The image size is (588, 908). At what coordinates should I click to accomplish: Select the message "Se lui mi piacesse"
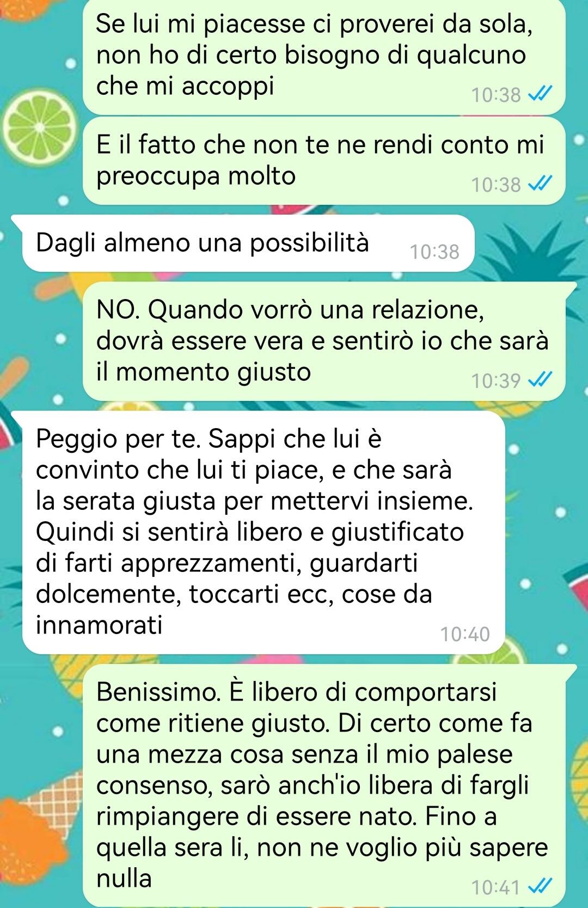click(324, 57)
